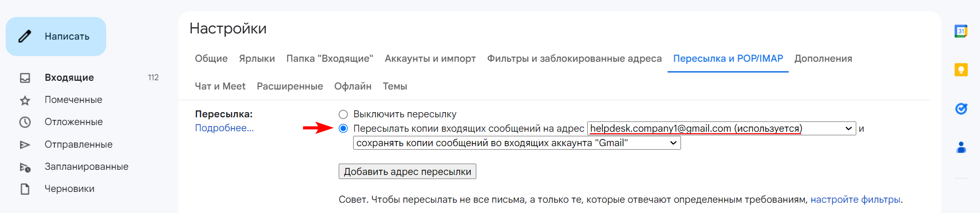This screenshot has height=213, width=980.
Task: Open Google Keep lightbulb icon
Action: click(x=961, y=69)
